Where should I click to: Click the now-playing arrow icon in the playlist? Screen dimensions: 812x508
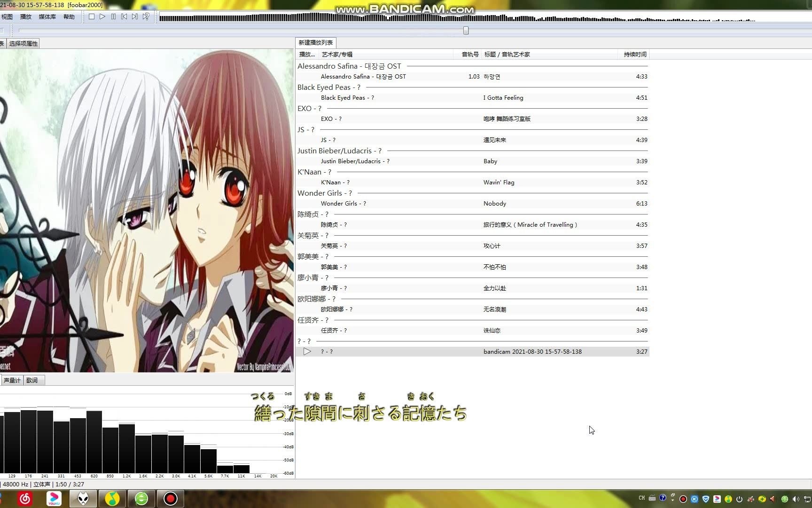307,351
